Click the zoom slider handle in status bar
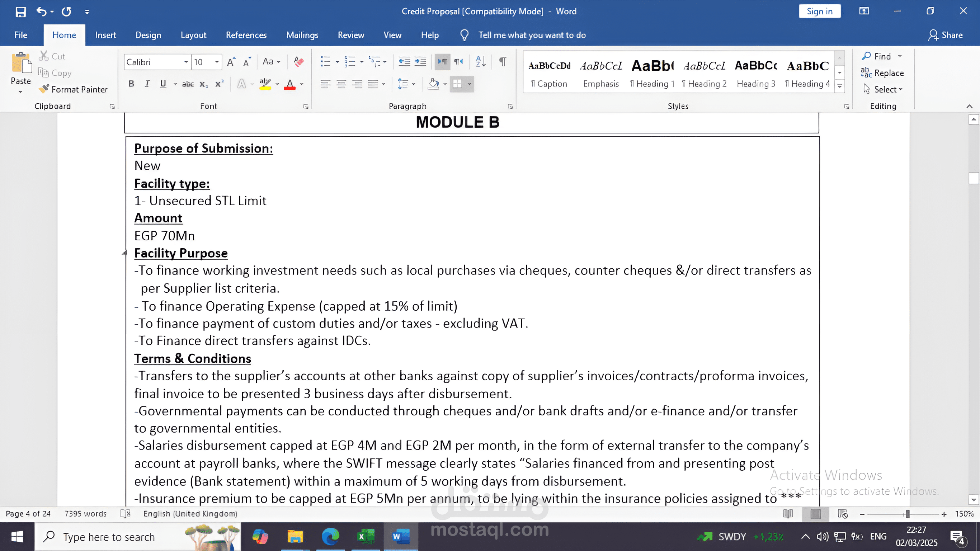 point(907,514)
